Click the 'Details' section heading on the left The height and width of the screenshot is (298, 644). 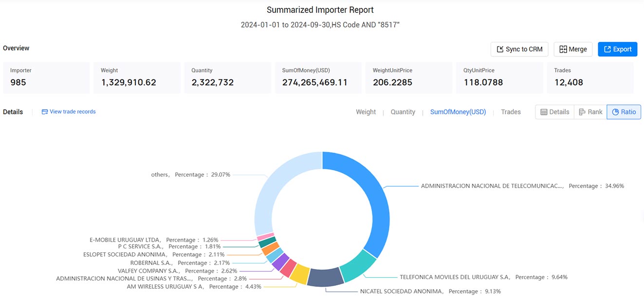point(13,112)
